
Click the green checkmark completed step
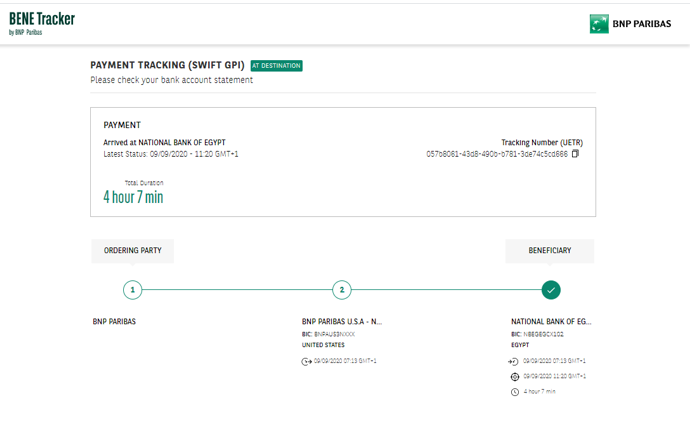[x=551, y=290]
